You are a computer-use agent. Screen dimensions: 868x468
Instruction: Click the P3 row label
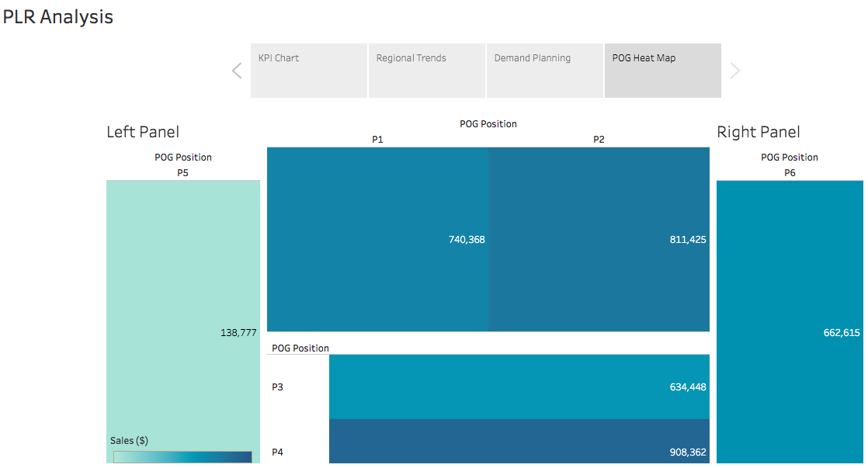pos(277,387)
